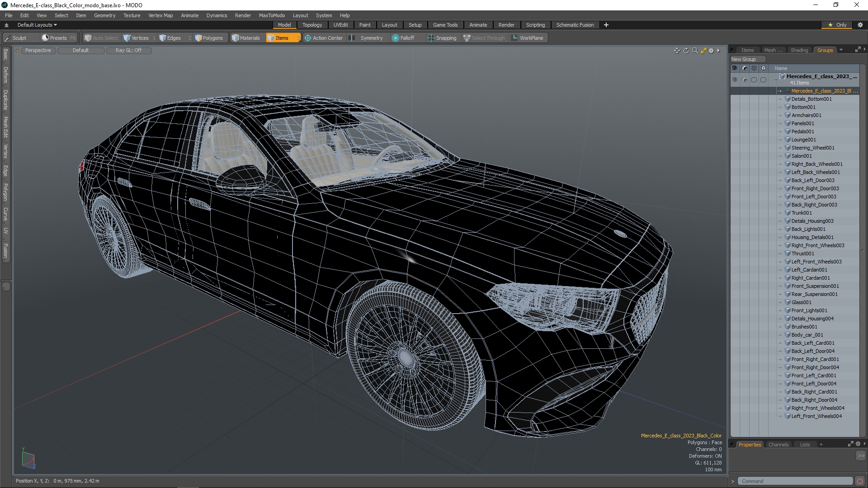This screenshot has width=868, height=488.
Task: Open the viewport settings gear icon
Action: 711,51
